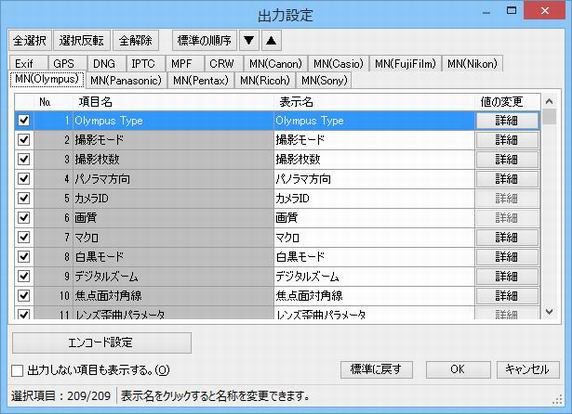Uncheck the 撮影モード row checkbox
This screenshot has width=572, height=414.
(x=24, y=140)
